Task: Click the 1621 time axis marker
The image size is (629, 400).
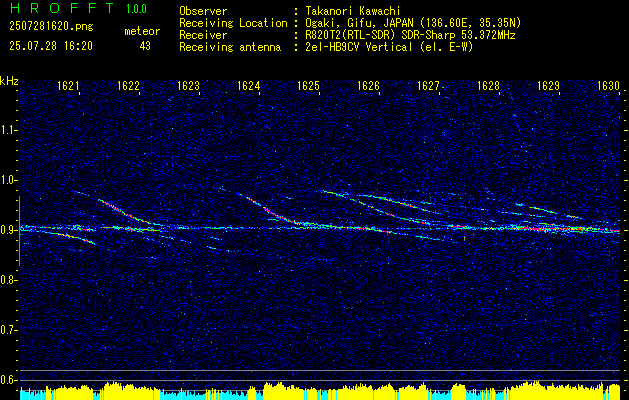Action: coord(68,86)
